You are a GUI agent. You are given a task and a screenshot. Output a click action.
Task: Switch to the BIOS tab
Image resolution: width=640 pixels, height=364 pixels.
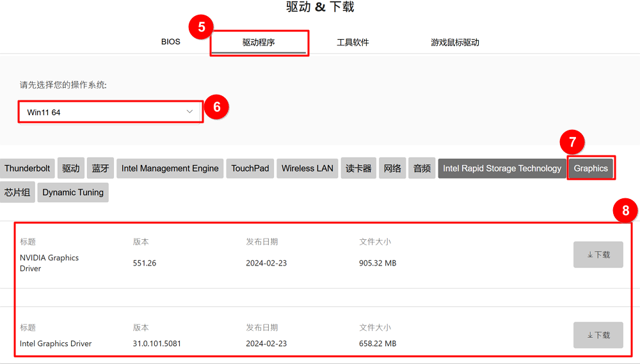170,42
